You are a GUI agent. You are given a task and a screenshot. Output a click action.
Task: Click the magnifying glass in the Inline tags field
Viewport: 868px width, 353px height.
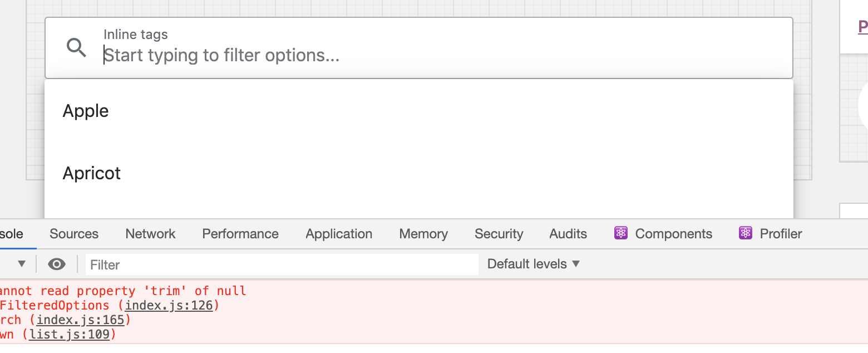tap(76, 48)
